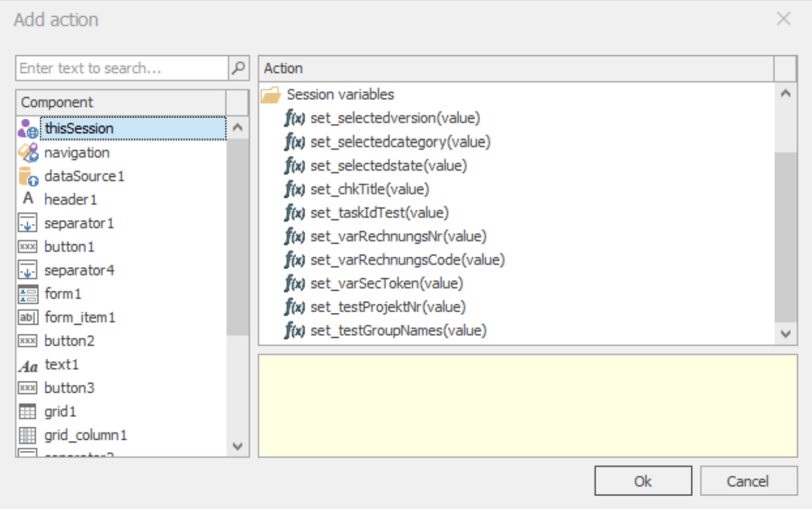
Task: Click the Session variables folder icon
Action: pos(271,95)
